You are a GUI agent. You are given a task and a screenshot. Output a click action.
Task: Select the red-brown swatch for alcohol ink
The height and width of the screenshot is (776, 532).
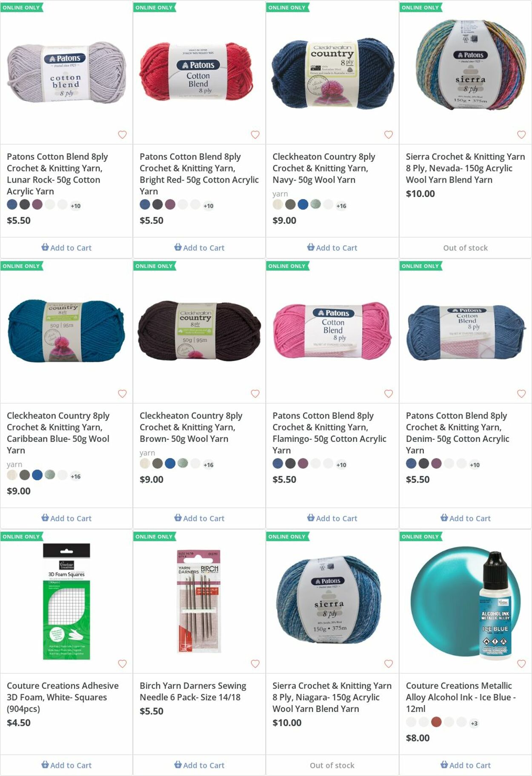tap(436, 722)
